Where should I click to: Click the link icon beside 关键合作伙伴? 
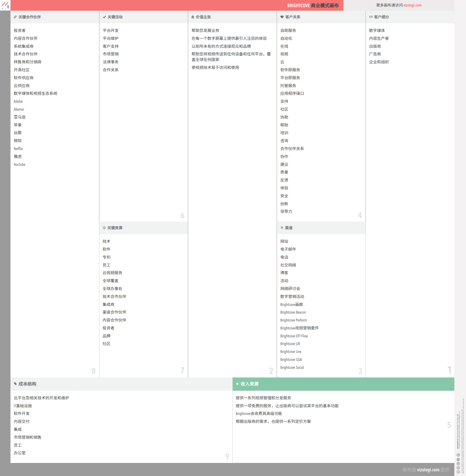click(x=15, y=17)
